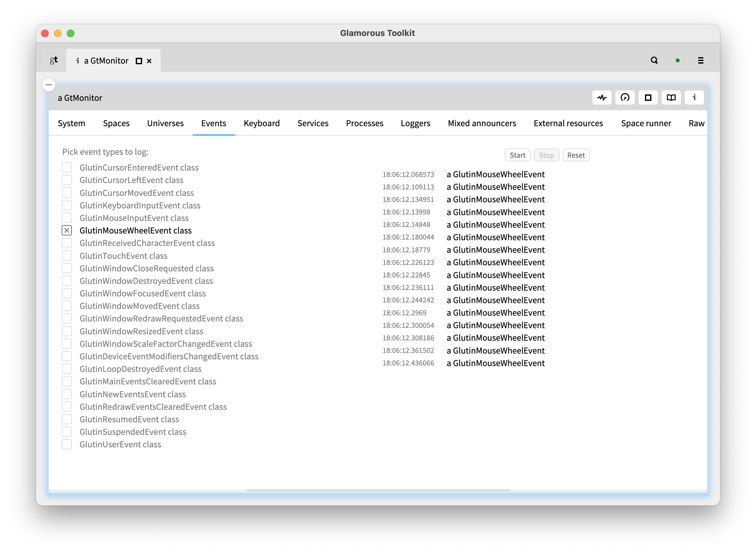Open the performance gauge tool

[625, 97]
